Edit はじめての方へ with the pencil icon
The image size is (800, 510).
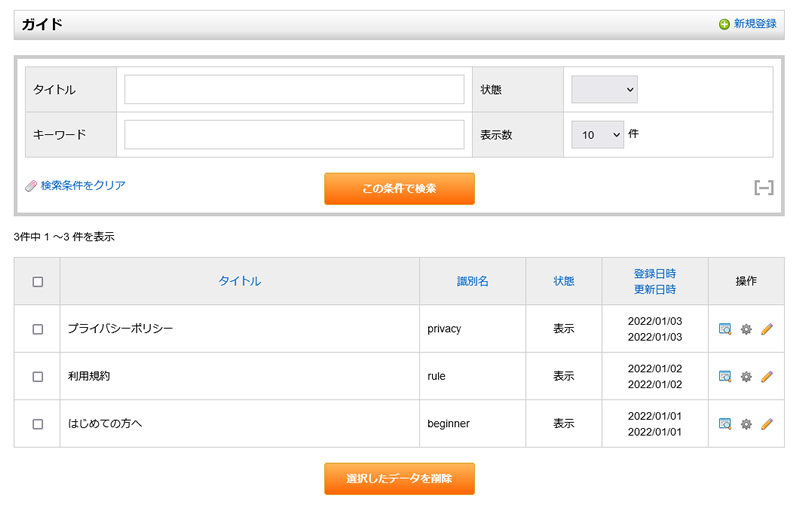pos(767,424)
